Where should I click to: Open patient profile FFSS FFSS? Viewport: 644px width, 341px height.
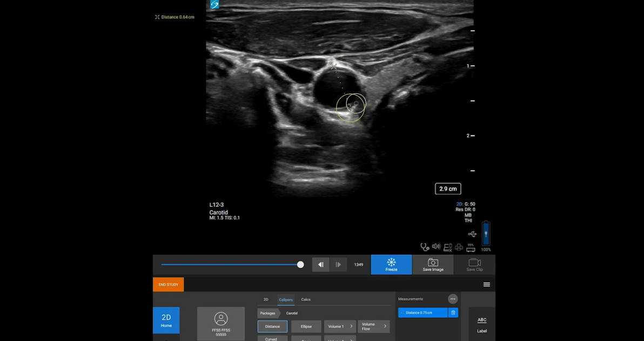[221, 324]
